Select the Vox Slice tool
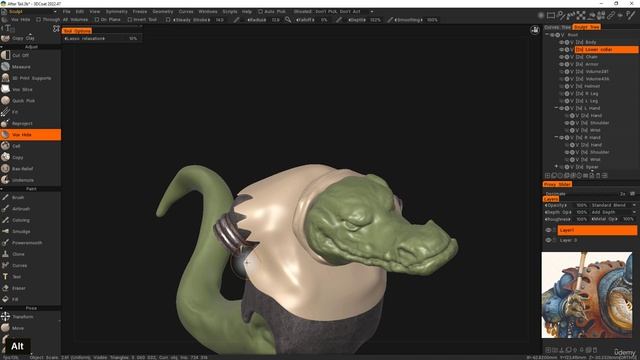This screenshot has width=640, height=360. point(31,89)
